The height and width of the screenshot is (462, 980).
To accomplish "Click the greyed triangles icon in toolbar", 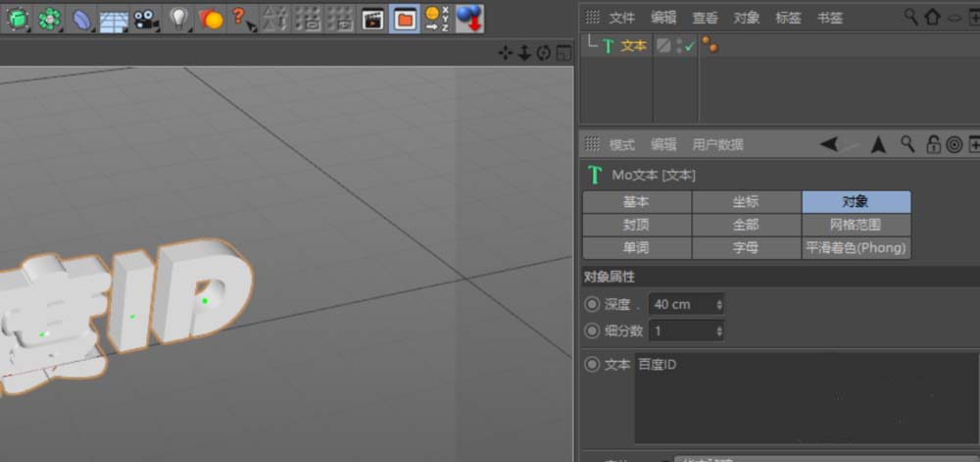I will 275,19.
